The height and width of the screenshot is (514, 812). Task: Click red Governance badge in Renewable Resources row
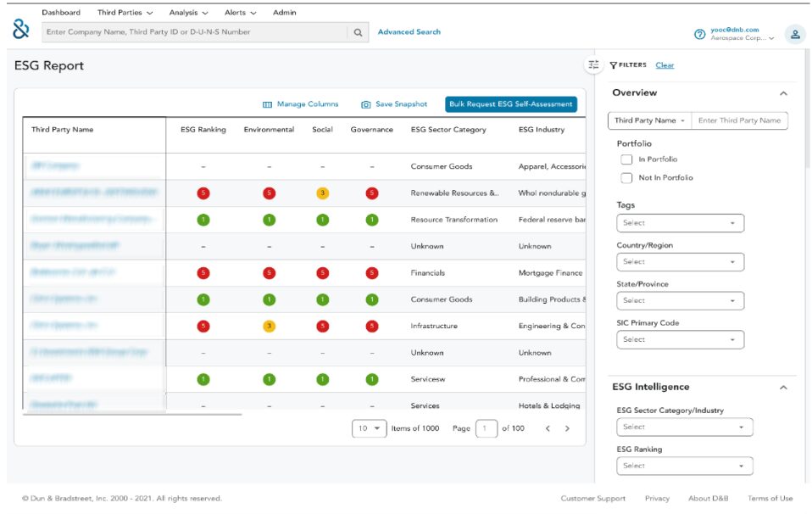tap(372, 193)
